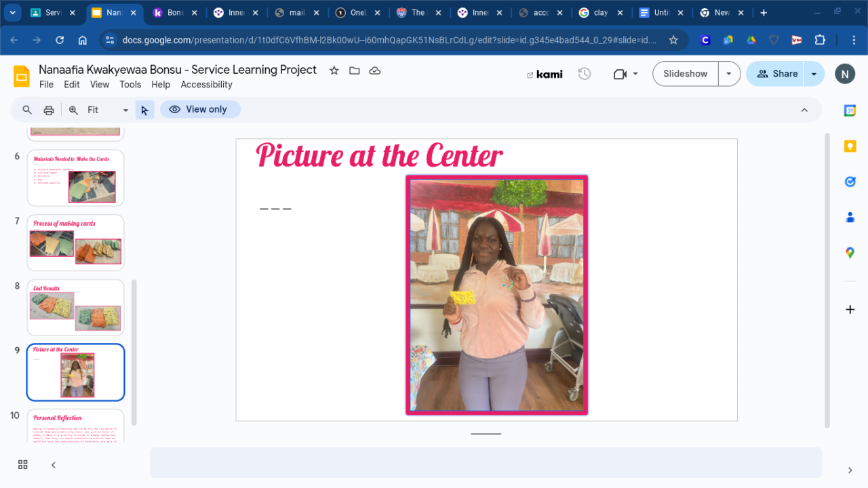Open the Help menu
The width and height of the screenshot is (868, 488).
tap(161, 85)
